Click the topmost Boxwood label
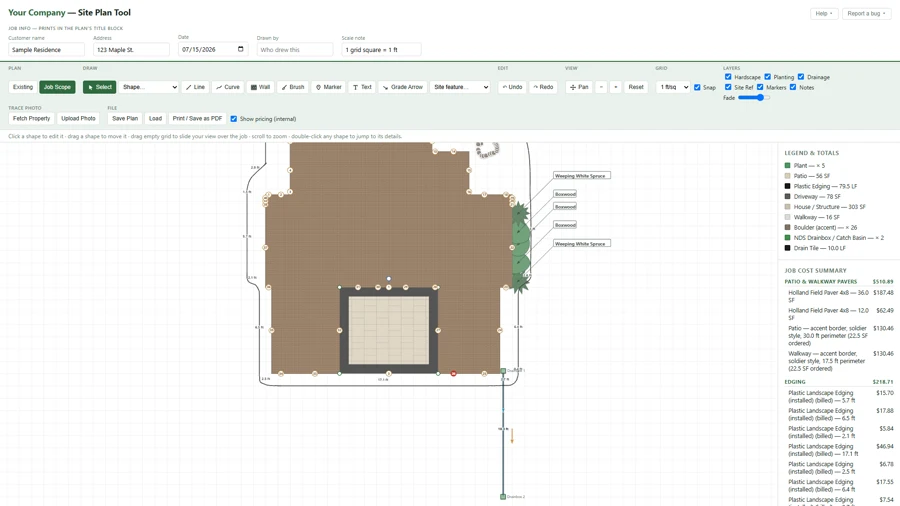 565,194
